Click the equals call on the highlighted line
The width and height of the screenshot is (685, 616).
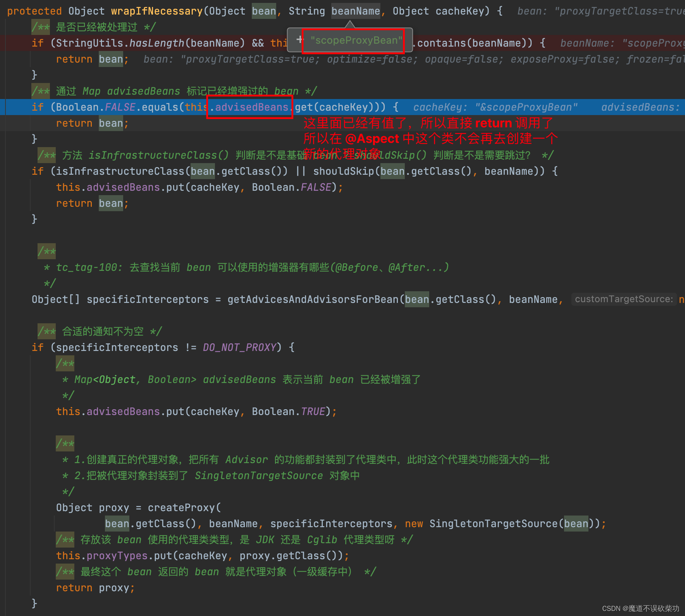pos(160,107)
